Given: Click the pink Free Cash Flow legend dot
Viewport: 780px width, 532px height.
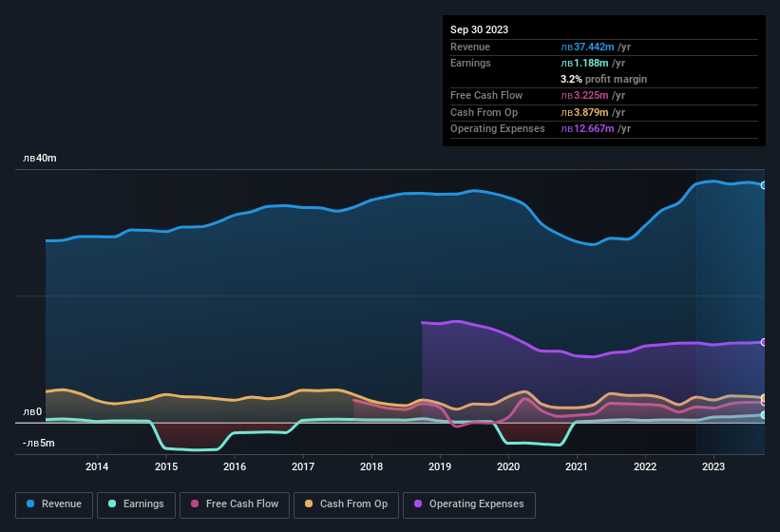Looking at the screenshot, I should (195, 503).
